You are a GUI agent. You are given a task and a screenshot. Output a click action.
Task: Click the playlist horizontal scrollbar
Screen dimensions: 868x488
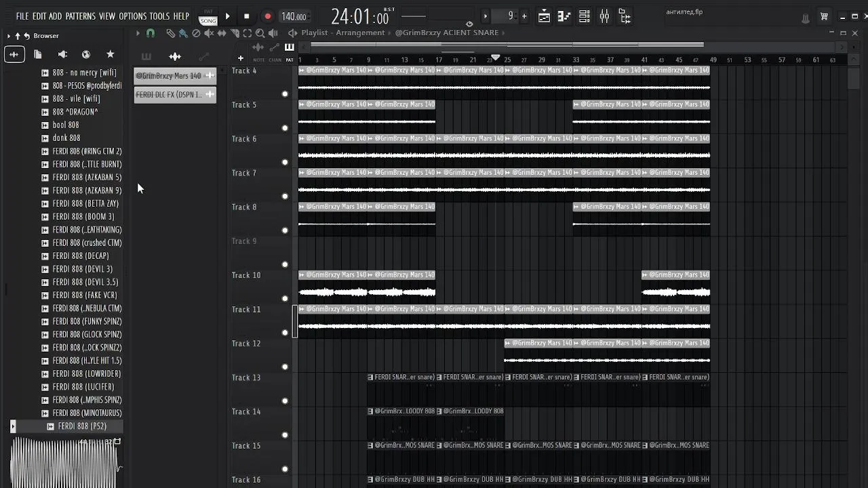tap(507, 46)
